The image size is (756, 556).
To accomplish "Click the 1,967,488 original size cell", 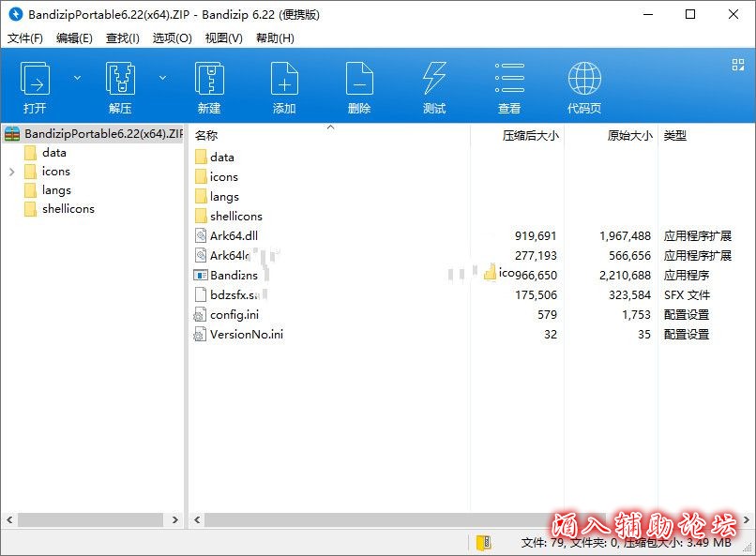I will pyautogui.click(x=625, y=236).
